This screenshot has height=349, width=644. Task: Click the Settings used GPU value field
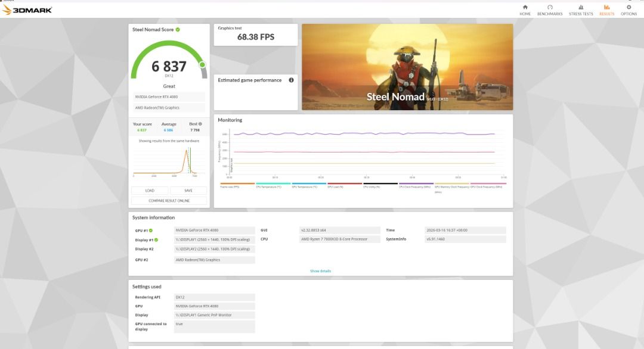[x=215, y=306]
